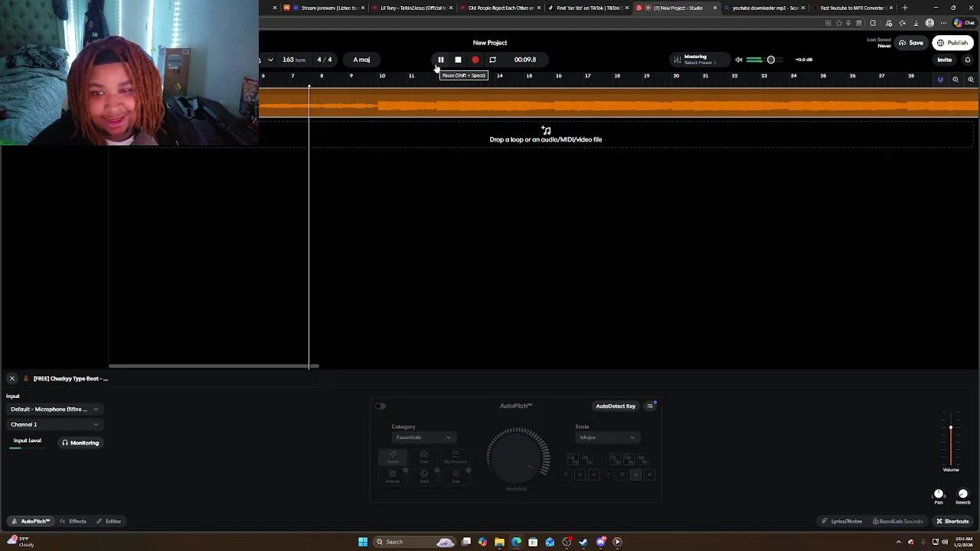The height and width of the screenshot is (551, 980).
Task: Click the taskbar Search box
Action: (x=413, y=542)
